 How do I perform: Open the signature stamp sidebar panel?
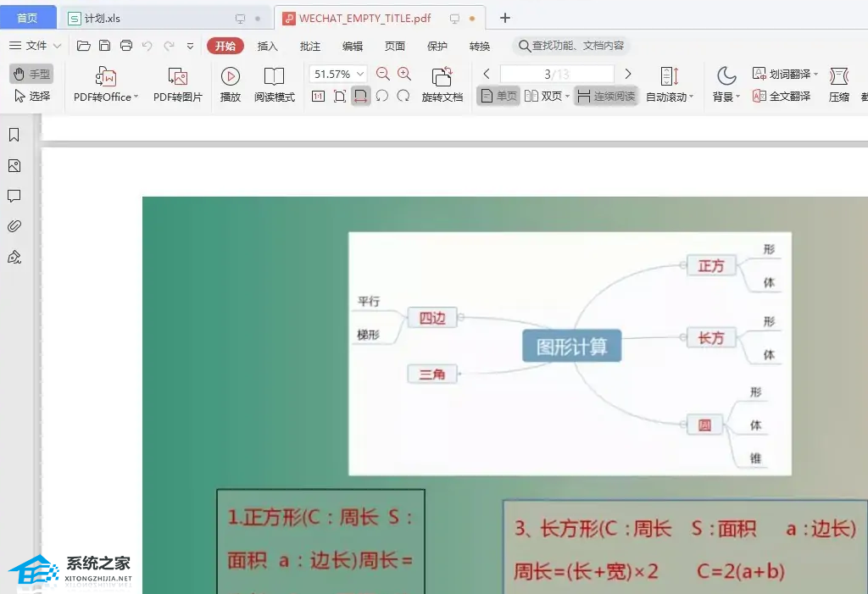point(14,257)
